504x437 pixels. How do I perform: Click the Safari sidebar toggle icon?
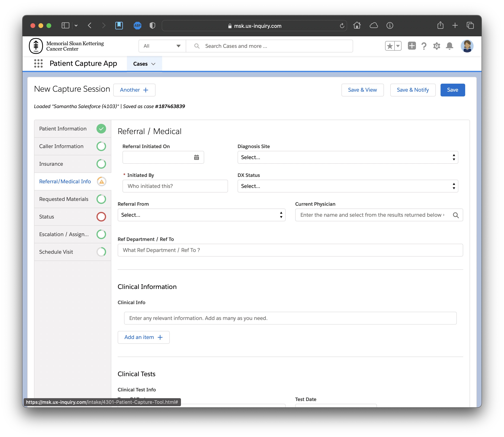point(65,26)
